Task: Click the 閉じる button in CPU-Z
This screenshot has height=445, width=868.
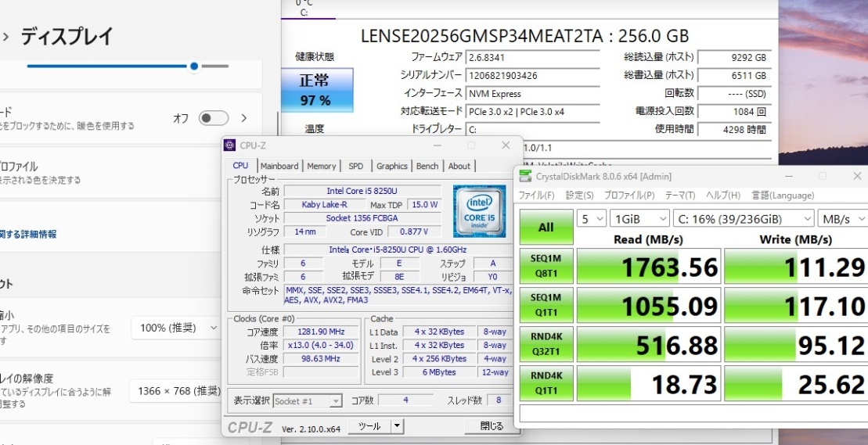Action: click(492, 426)
